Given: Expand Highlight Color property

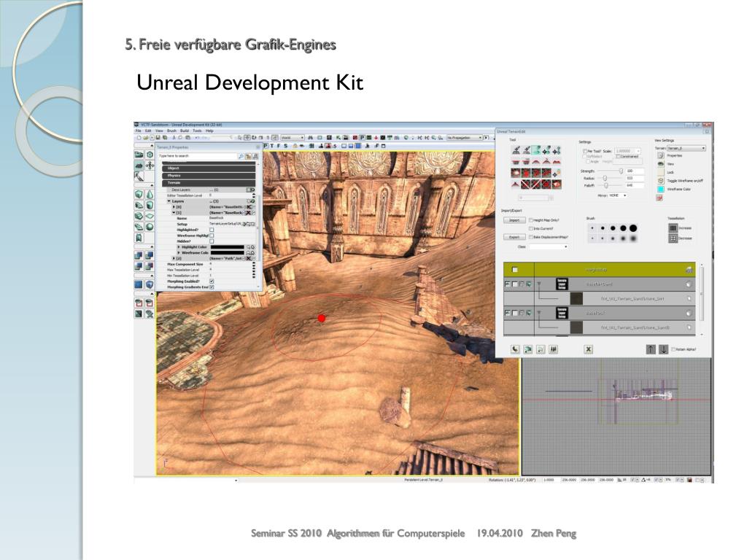Looking at the screenshot, I should coord(179,247).
